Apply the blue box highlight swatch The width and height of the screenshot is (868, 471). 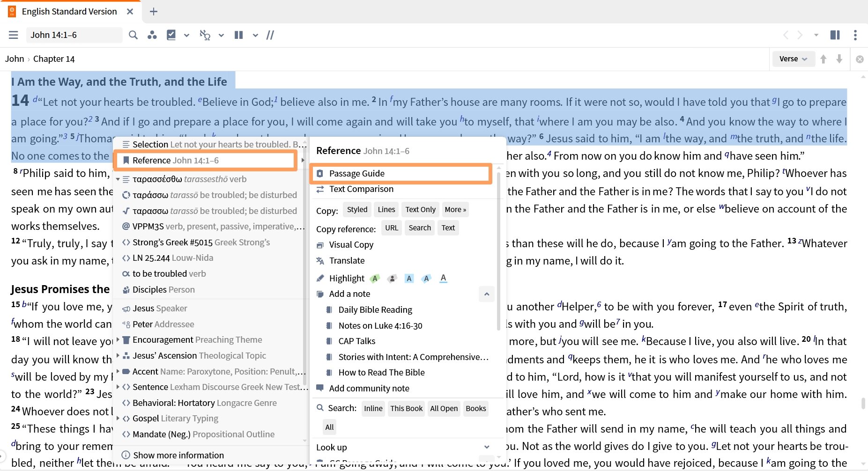[409, 279]
